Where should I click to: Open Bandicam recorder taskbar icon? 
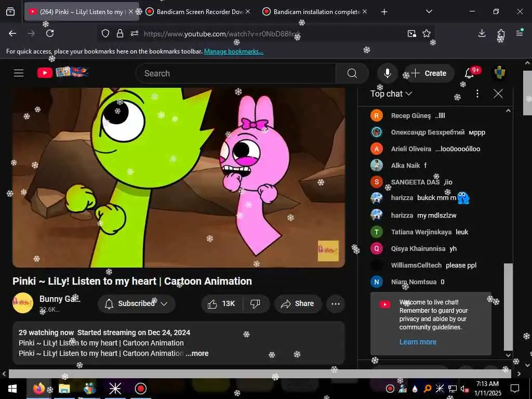[140, 389]
